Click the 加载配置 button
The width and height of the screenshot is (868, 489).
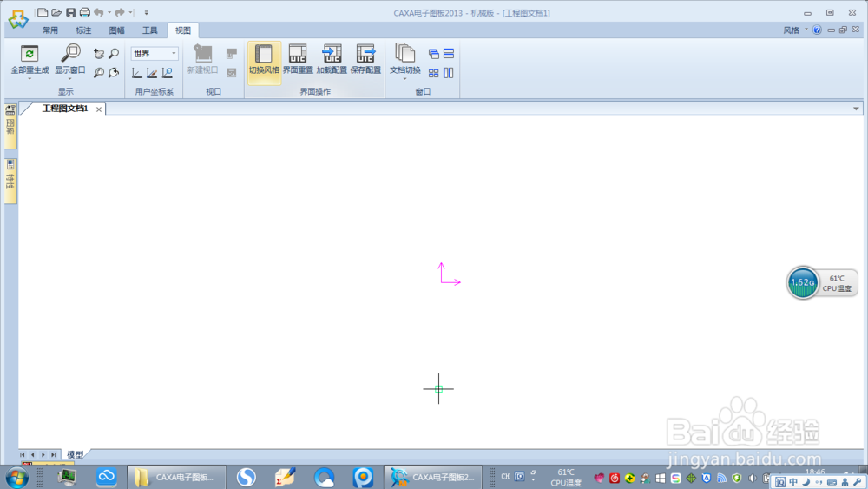tap(332, 59)
